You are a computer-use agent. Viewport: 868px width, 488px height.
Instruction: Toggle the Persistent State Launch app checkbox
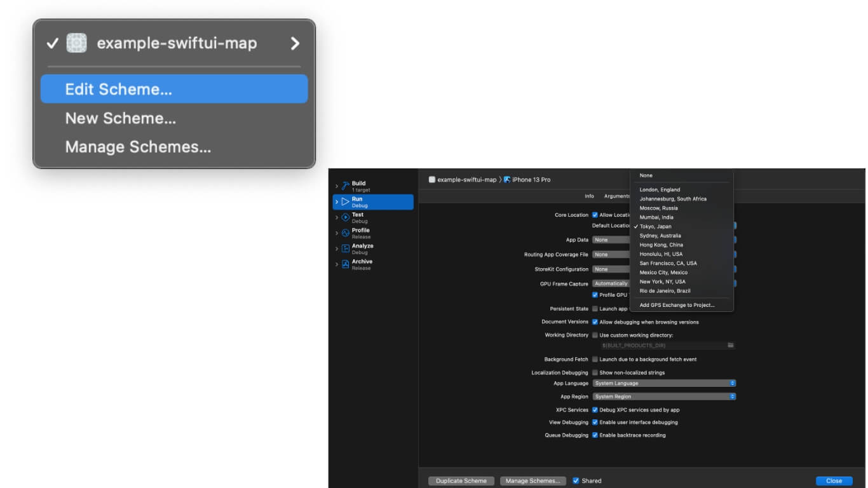coord(595,309)
